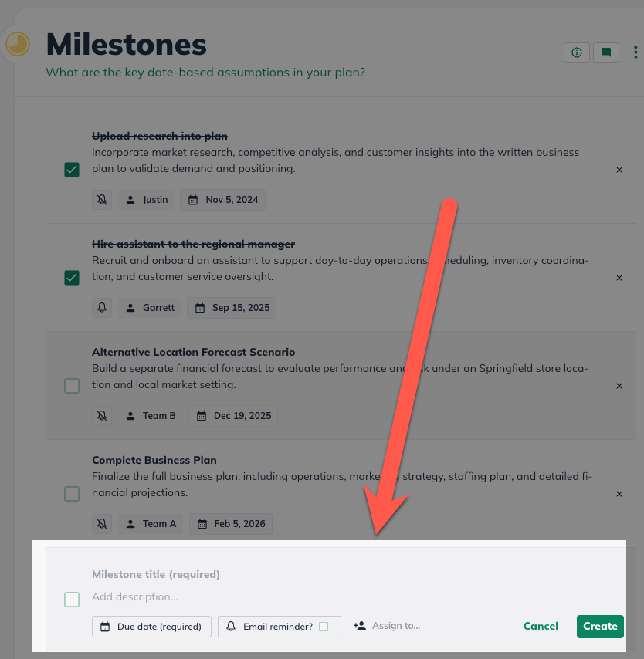
Task: Delete the Upload research into plan milestone
Action: pyautogui.click(x=619, y=170)
